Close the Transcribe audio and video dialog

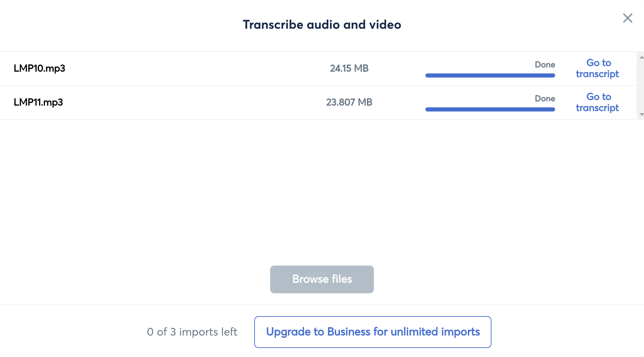click(627, 18)
